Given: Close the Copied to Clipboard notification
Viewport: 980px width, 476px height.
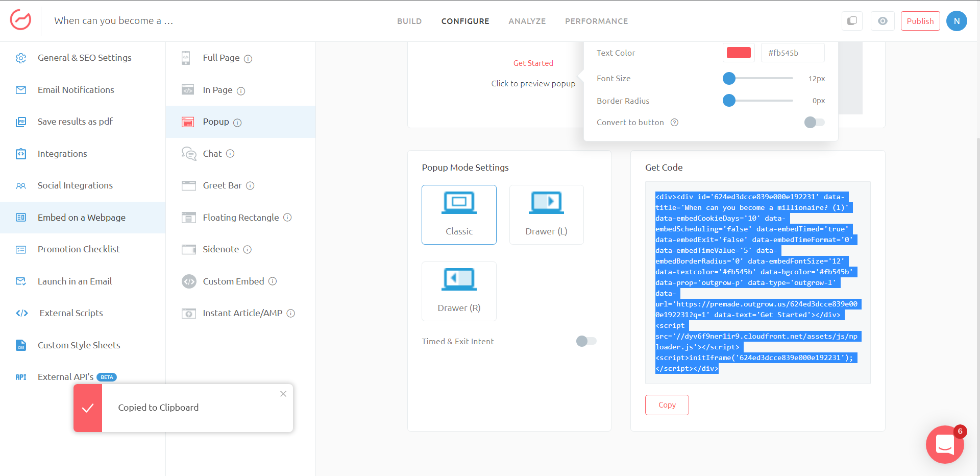Looking at the screenshot, I should tap(283, 394).
